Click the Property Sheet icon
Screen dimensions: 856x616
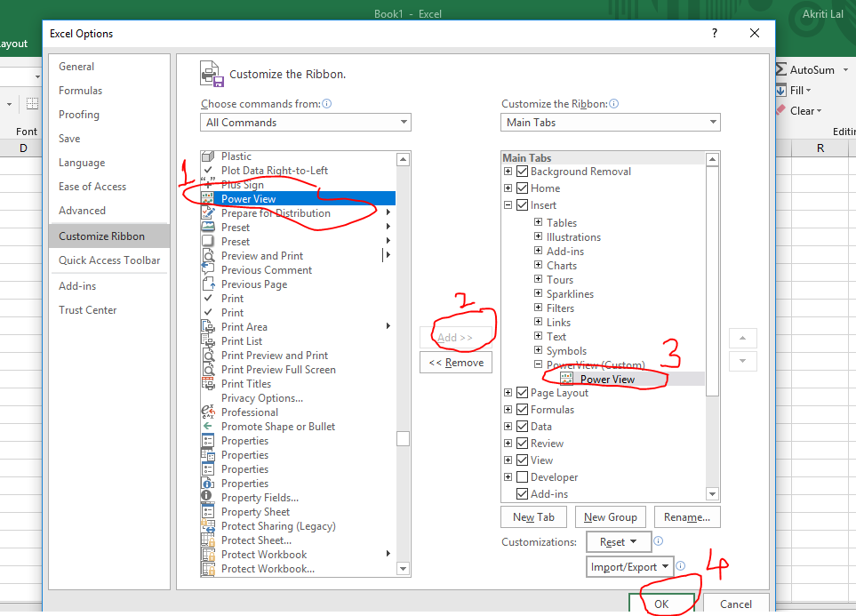pos(207,511)
